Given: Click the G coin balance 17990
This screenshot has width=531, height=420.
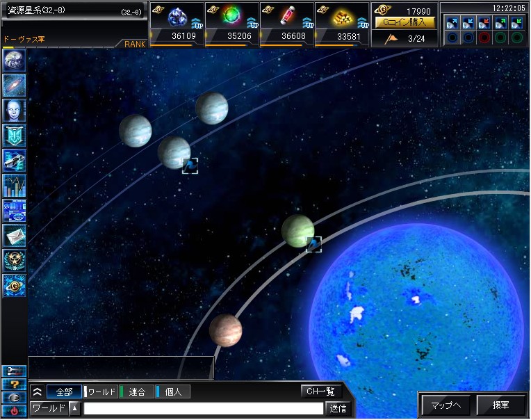Looking at the screenshot, I should pyautogui.click(x=418, y=12).
